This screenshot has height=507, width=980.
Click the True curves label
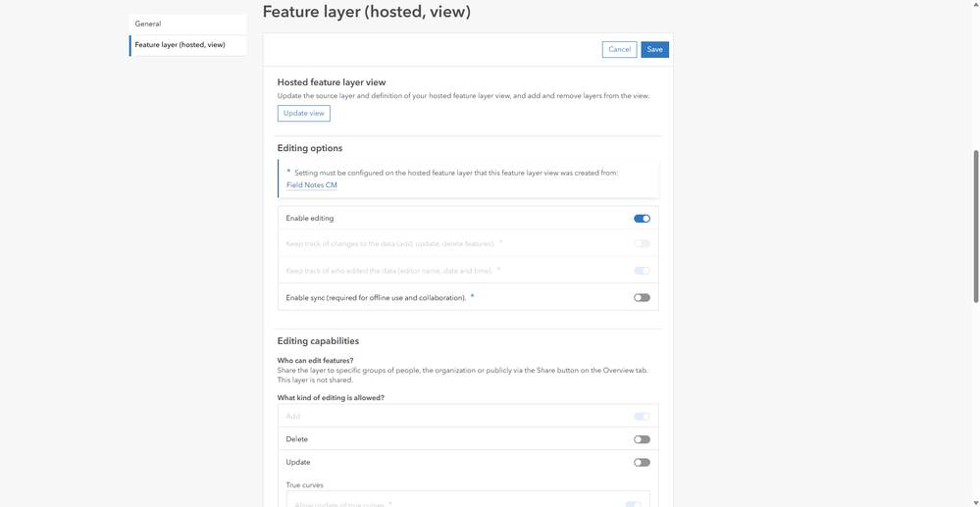(x=304, y=485)
